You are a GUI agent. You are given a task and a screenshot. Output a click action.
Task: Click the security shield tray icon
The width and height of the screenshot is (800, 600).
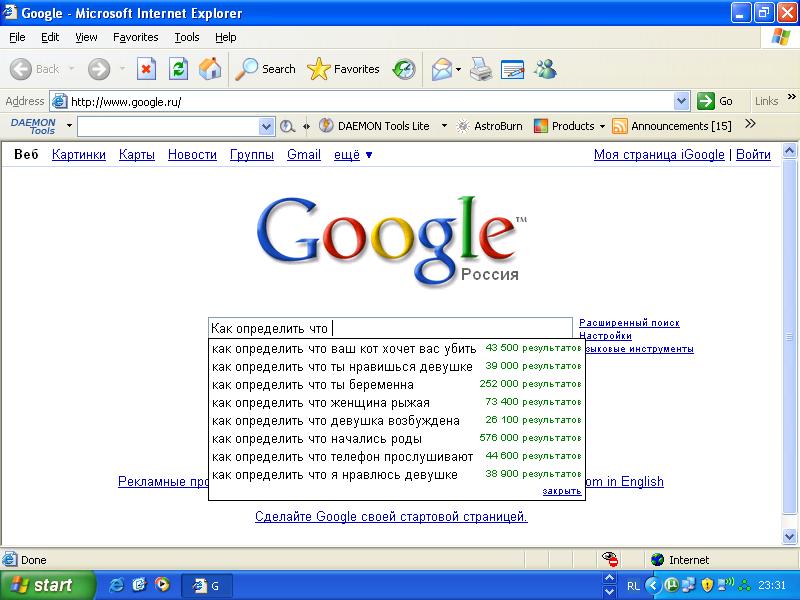[x=707, y=585]
